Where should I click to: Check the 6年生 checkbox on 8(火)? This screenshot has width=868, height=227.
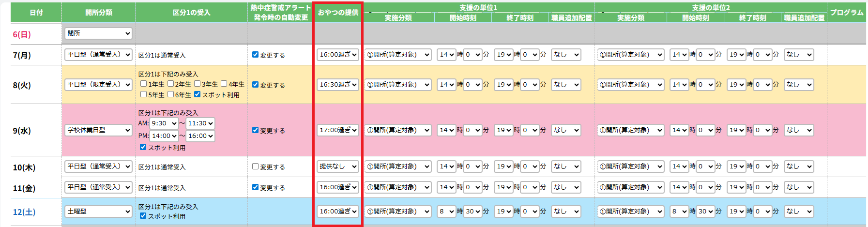click(170, 94)
